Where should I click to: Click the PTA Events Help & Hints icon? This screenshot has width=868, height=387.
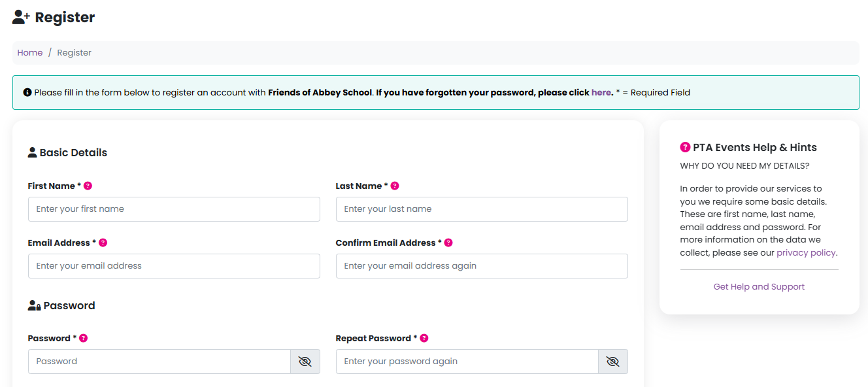tap(685, 147)
